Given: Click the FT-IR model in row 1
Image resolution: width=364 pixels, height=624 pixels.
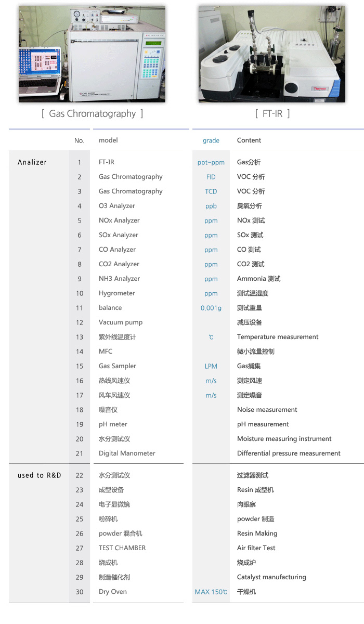Looking at the screenshot, I should pyautogui.click(x=107, y=162).
